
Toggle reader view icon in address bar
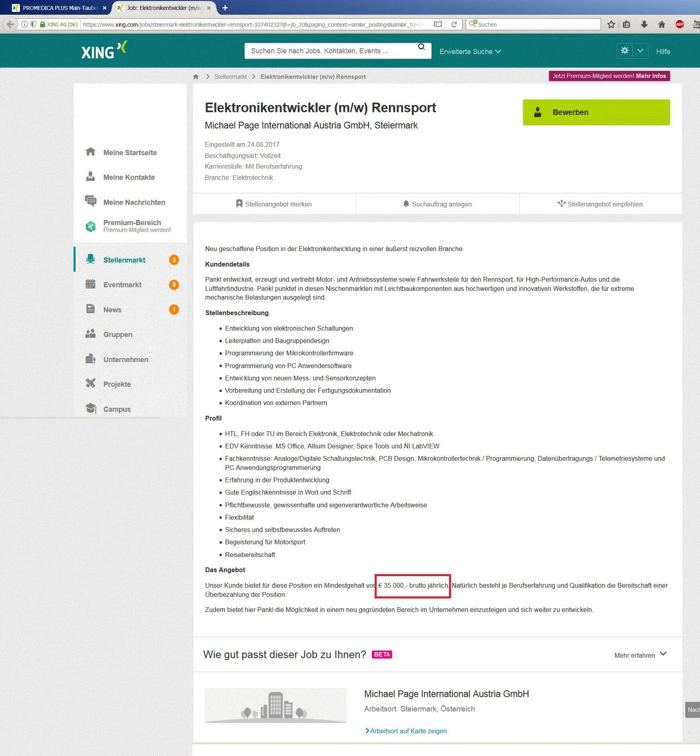click(438, 24)
